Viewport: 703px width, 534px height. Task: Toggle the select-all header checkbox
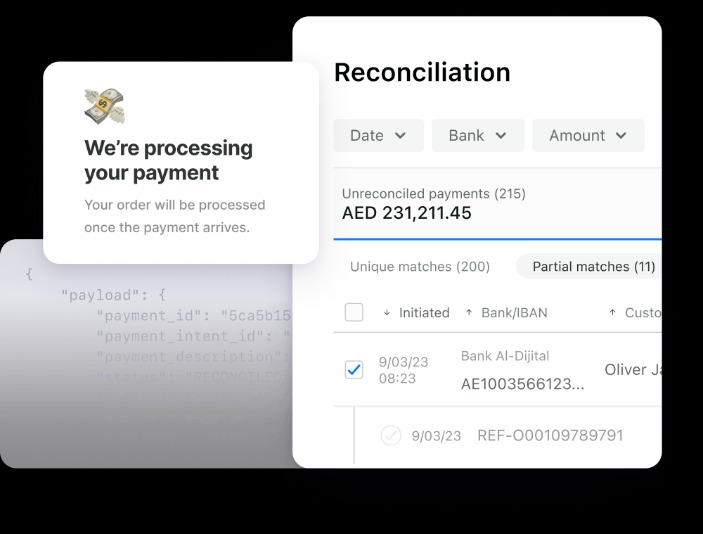[354, 313]
